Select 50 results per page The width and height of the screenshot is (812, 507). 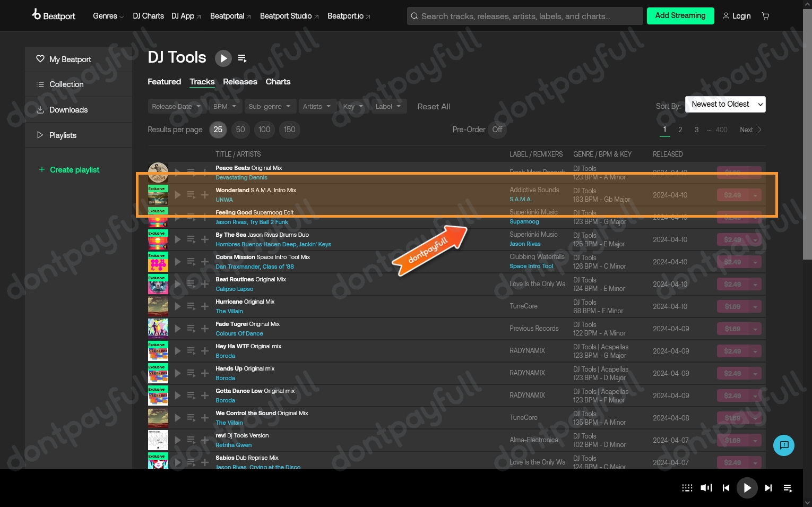point(240,130)
